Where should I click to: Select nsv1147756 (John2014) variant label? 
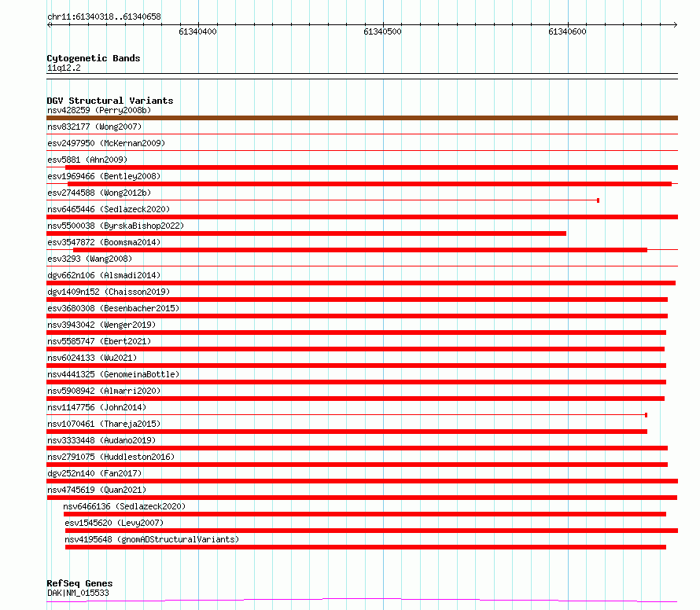point(97,407)
